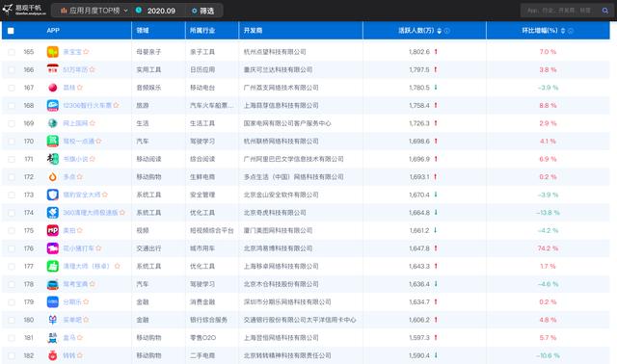Sort by 活跃人数(万) using sort arrows
Screen dimensions: 617x364
point(440,31)
